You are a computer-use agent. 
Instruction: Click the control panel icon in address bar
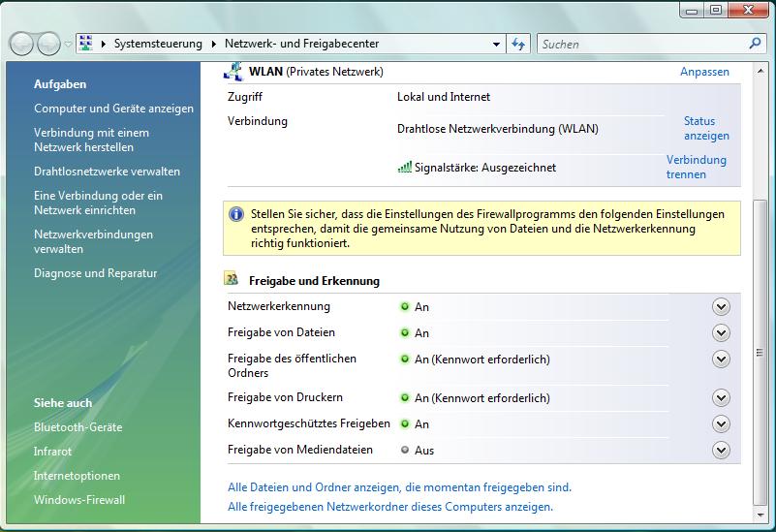coord(86,44)
